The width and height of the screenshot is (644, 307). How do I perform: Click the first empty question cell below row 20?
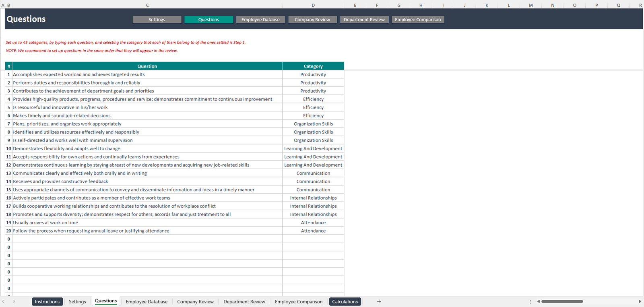pos(147,239)
